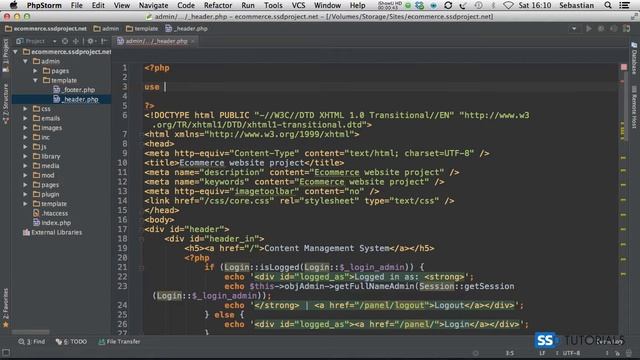The image size is (640, 360).
Task: Close the _header.php editor tab
Action: tap(193, 41)
